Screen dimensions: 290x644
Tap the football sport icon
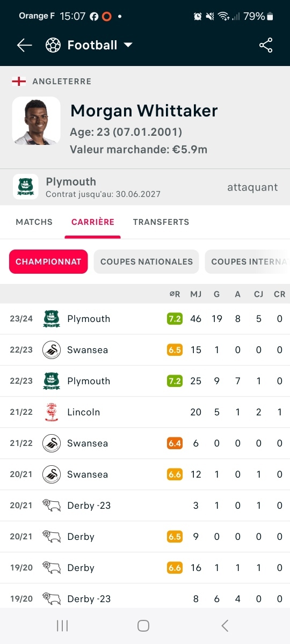click(x=53, y=45)
